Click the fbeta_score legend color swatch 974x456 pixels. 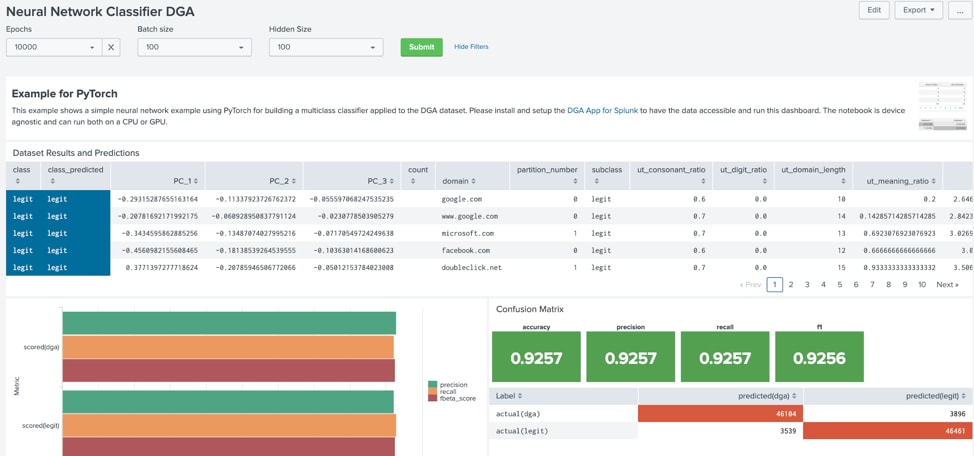click(x=432, y=398)
